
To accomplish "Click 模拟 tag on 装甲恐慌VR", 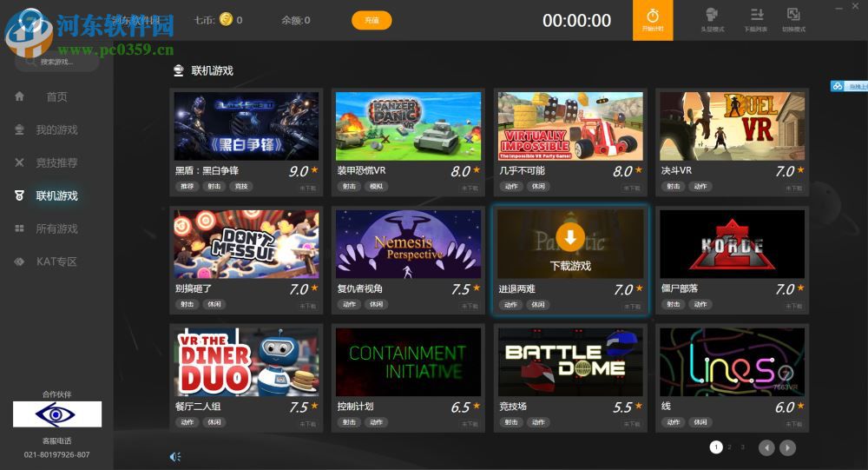I will (x=377, y=186).
